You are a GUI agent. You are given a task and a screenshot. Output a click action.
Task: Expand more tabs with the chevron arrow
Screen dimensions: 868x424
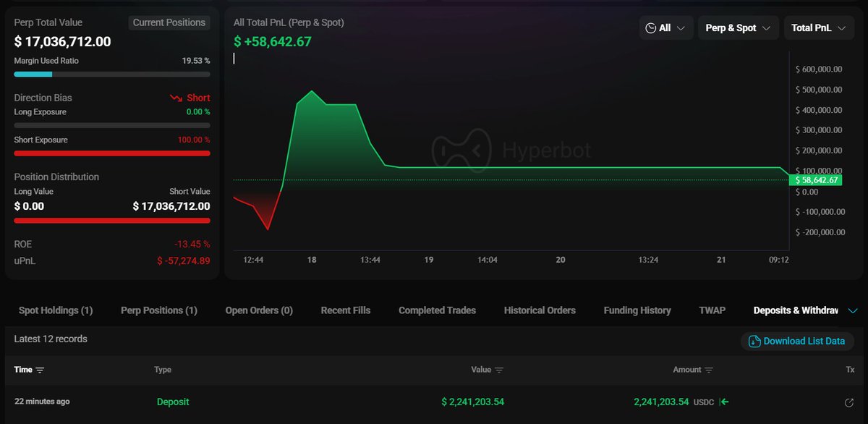852,310
